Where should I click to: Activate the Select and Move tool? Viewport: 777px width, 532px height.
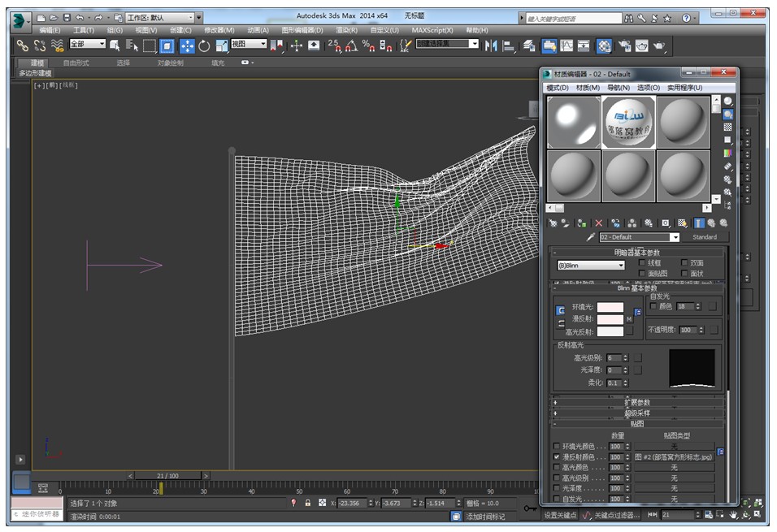(187, 46)
